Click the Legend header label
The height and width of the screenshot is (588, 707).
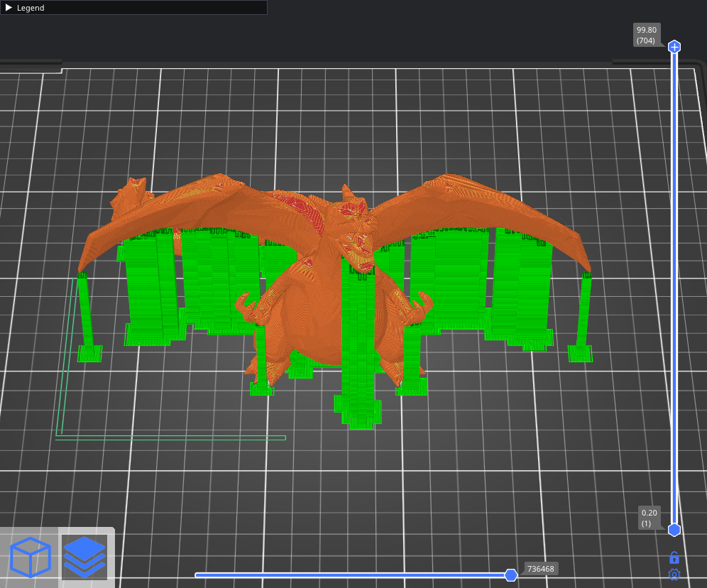tap(31, 8)
